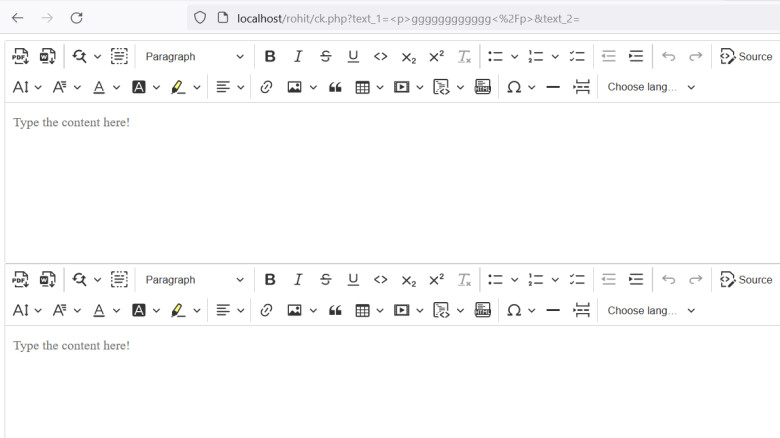Remove formatting in the top editor
The width and height of the screenshot is (780, 438).
[464, 56]
